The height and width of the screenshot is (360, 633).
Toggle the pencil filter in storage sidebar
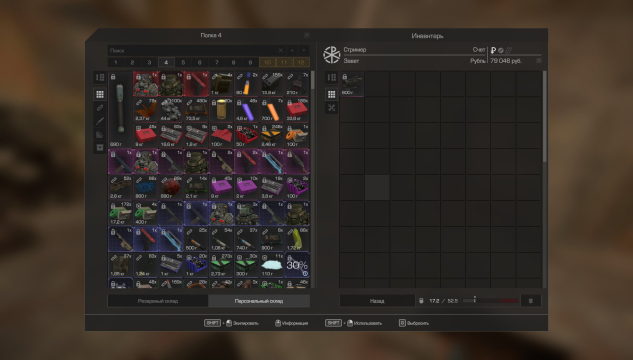[100, 121]
